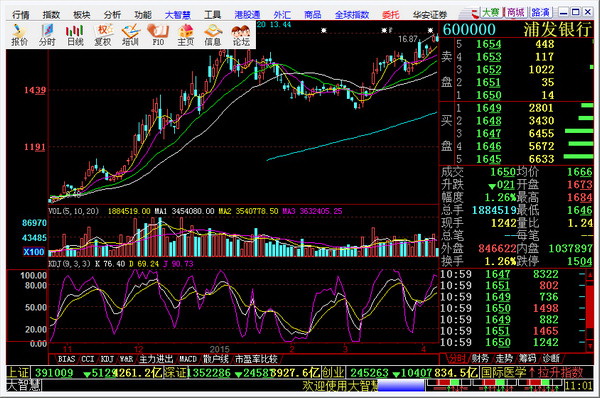This screenshot has height=398, width=600.
Task: Switch indicator to MACD tab
Action: (x=188, y=359)
